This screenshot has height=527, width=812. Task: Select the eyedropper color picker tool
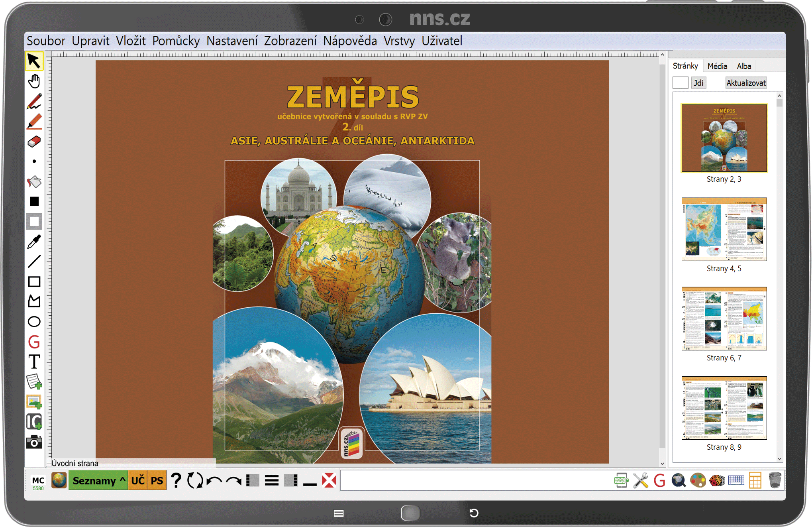(34, 242)
